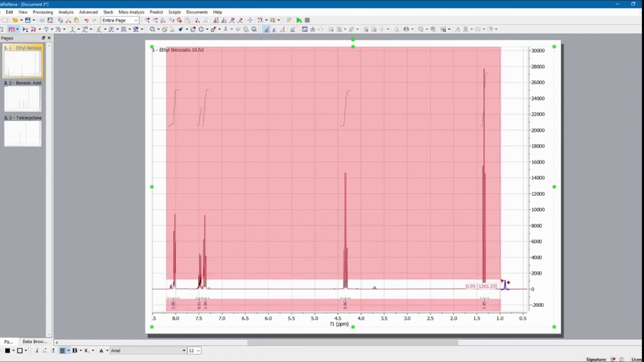Viewport: 644px width, 362px height.
Task: Open the Entire Page zoom dropdown
Action: pos(120,20)
